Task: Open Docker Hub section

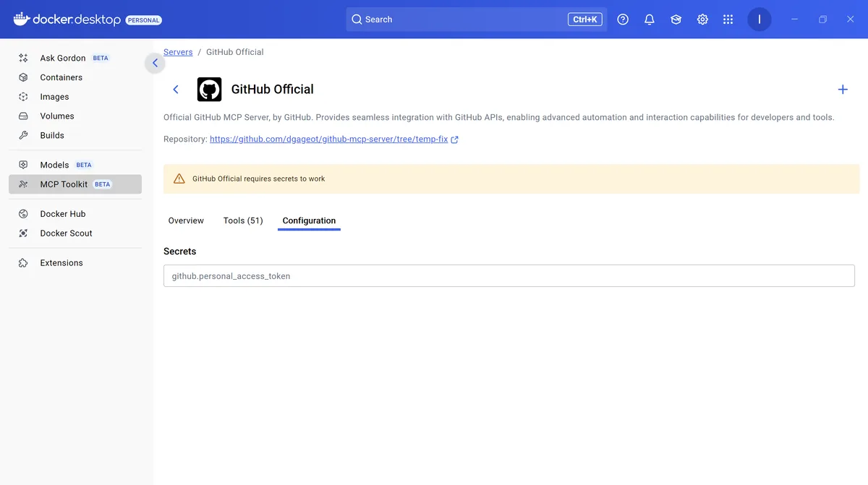Action: point(75,214)
